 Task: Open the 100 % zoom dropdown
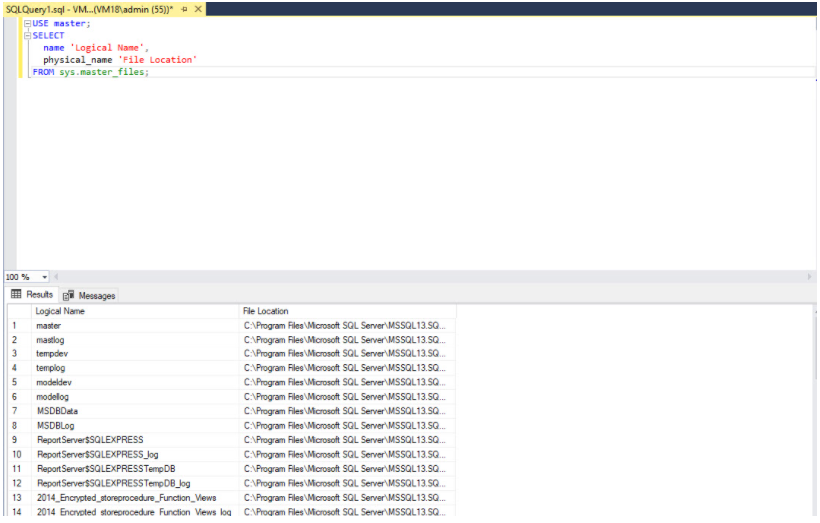(44, 277)
